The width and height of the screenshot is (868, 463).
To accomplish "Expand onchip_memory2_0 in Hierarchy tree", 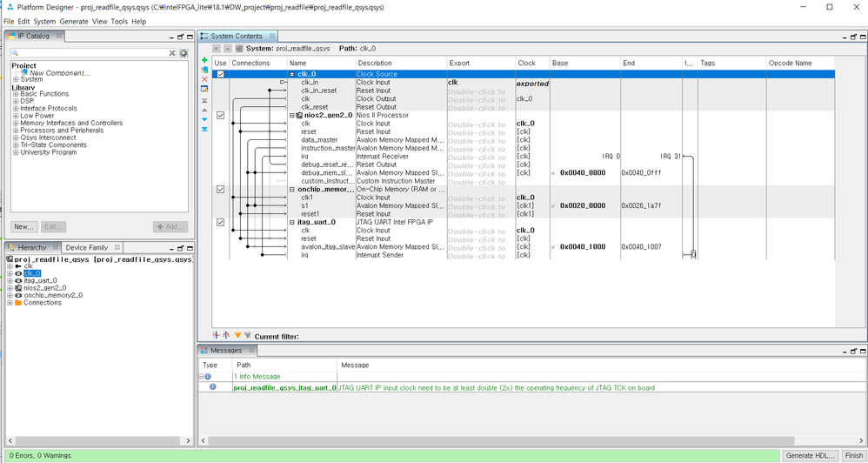I will click(10, 295).
